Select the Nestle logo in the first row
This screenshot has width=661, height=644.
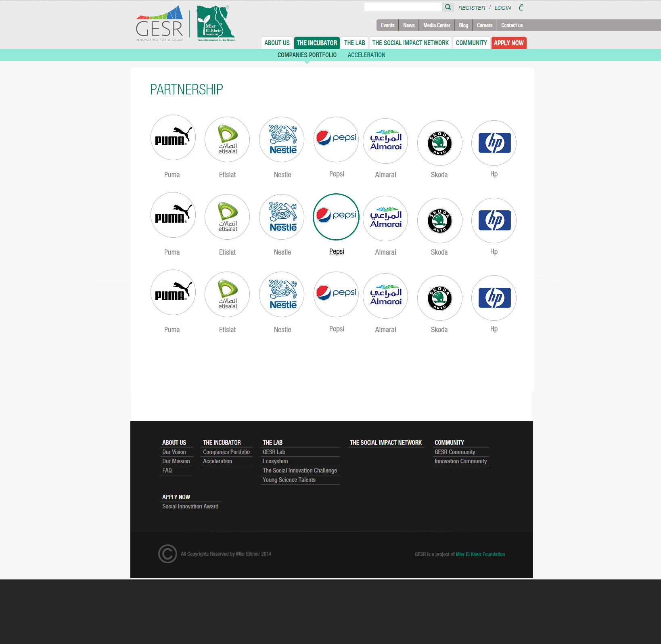282,140
